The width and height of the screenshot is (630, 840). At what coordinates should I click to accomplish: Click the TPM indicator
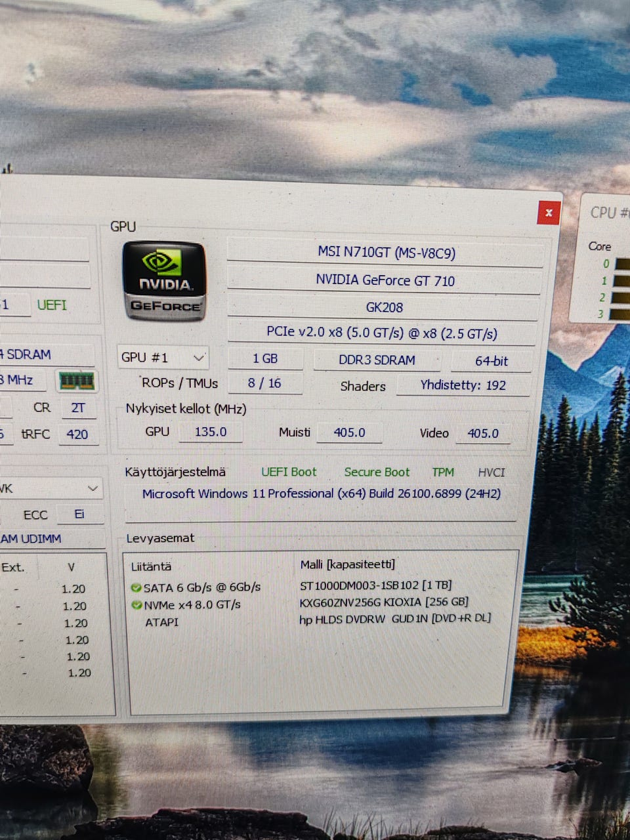443,472
